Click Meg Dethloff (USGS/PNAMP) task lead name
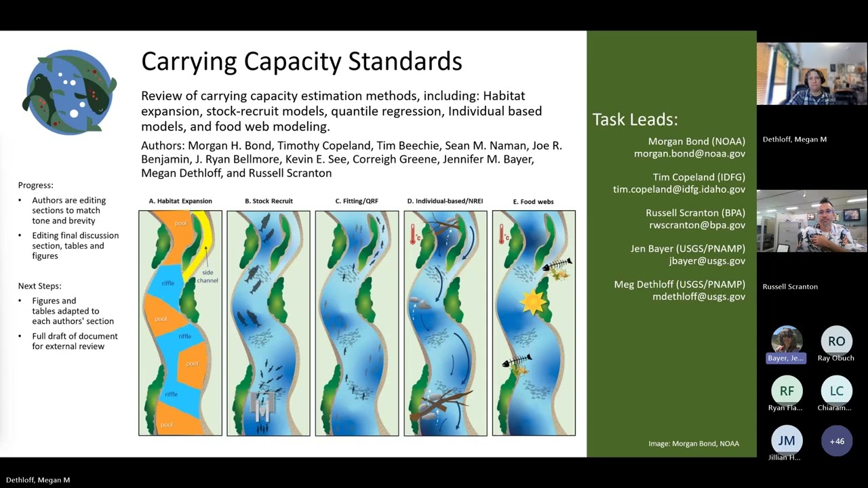 [x=679, y=285]
